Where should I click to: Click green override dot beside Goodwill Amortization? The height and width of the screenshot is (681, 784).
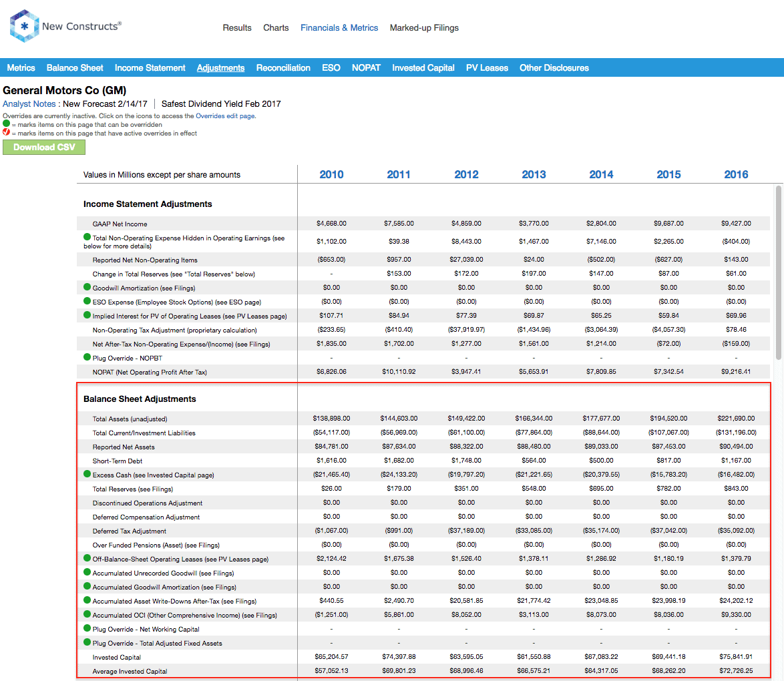tap(87, 287)
